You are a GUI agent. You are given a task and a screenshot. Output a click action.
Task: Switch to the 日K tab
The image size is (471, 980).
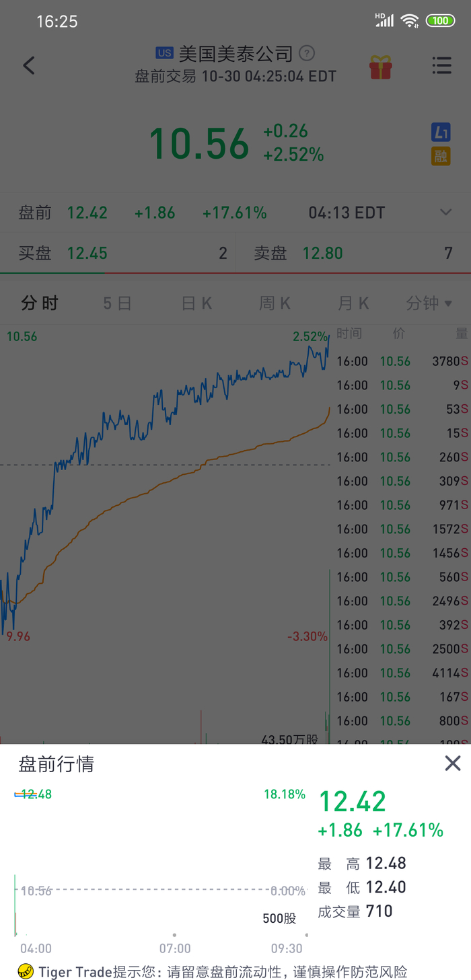point(196,303)
